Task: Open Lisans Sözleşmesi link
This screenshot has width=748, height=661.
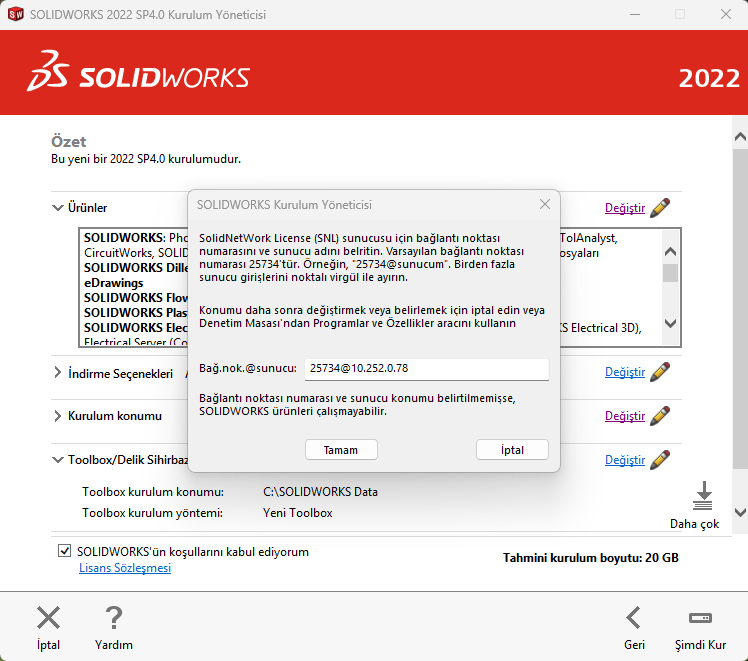Action: (125, 568)
